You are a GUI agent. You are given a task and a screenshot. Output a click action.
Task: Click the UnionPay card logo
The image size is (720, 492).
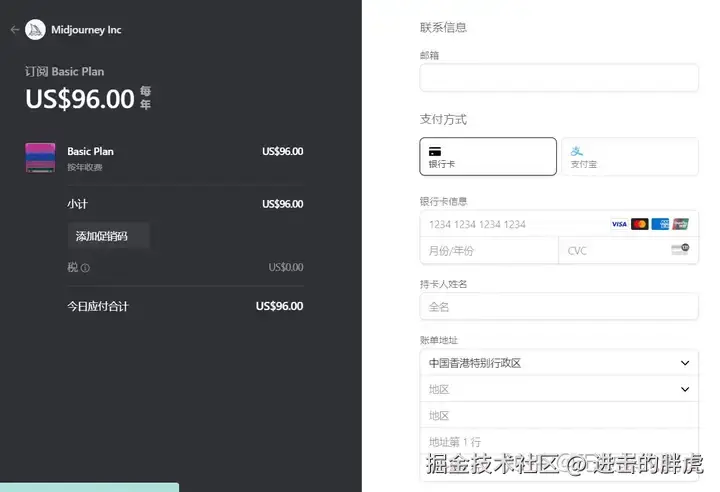[681, 224]
